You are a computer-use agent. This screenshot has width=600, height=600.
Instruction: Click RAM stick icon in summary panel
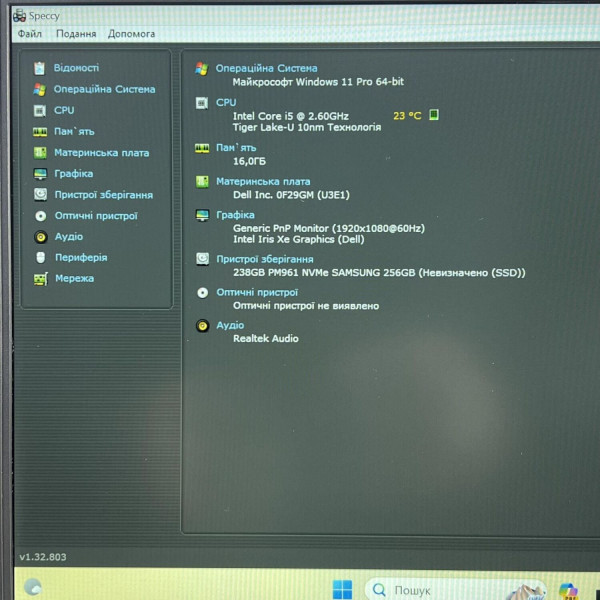202,148
